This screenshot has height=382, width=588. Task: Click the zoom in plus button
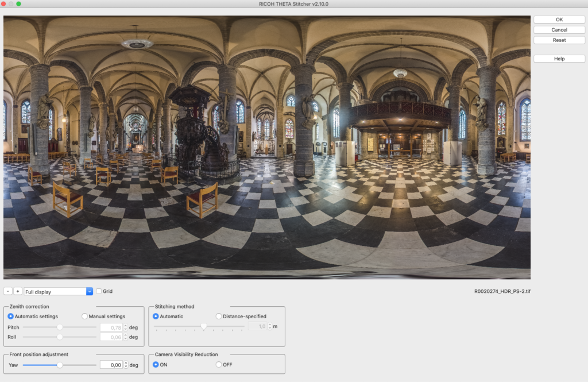click(18, 291)
